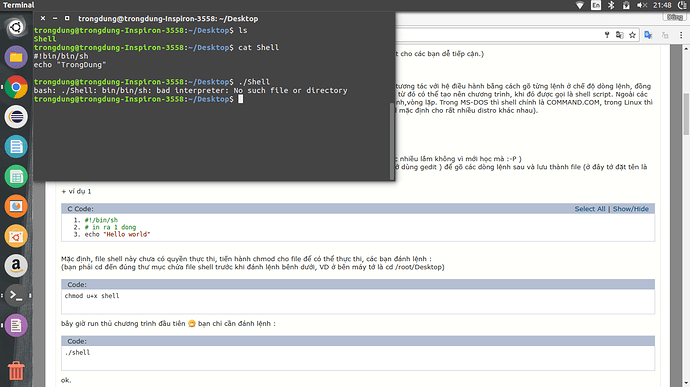Click the 'echo "Hello world"' code line
Image resolution: width=690 pixels, height=387 pixels.
tap(117, 234)
